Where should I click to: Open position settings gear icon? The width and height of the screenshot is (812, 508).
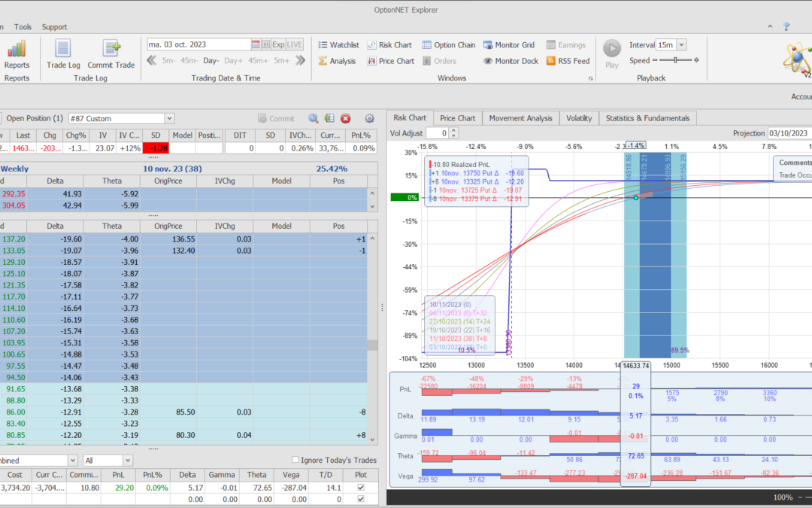[369, 118]
